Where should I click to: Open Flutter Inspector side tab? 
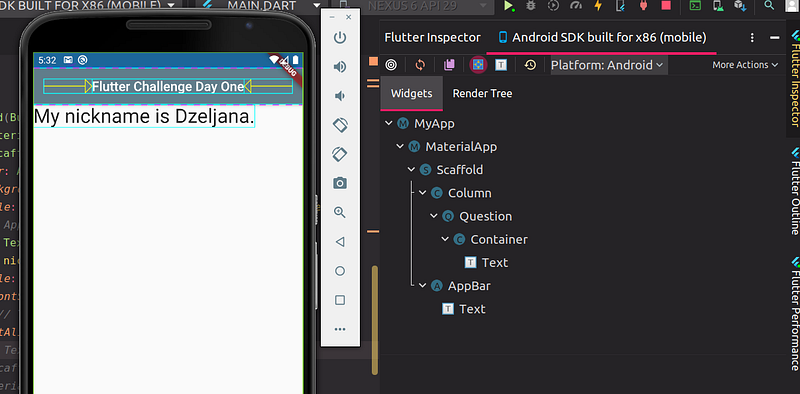coord(794,78)
